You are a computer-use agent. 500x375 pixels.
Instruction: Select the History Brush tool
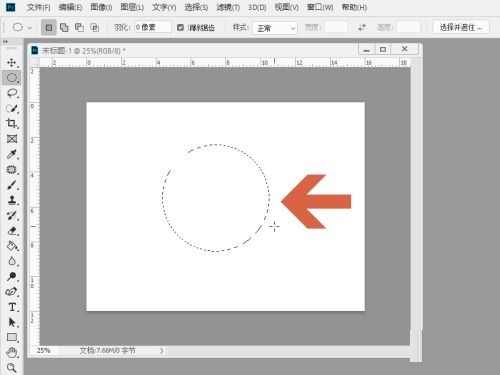click(12, 215)
